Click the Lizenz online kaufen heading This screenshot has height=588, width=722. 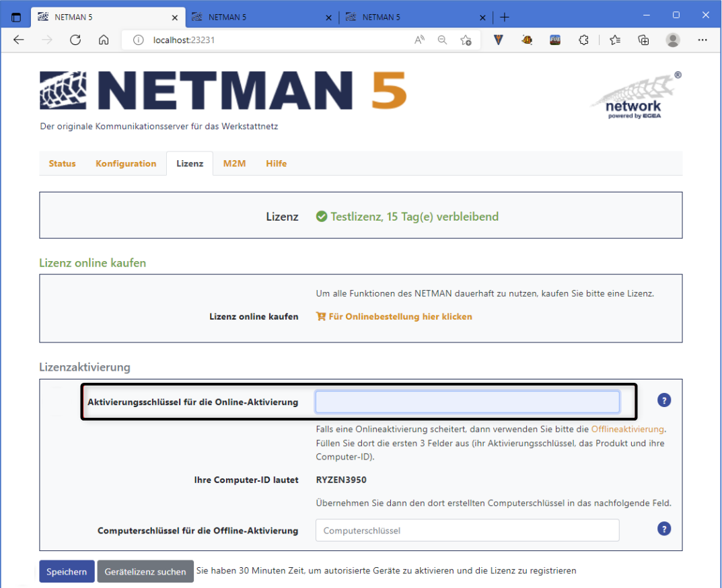click(93, 263)
